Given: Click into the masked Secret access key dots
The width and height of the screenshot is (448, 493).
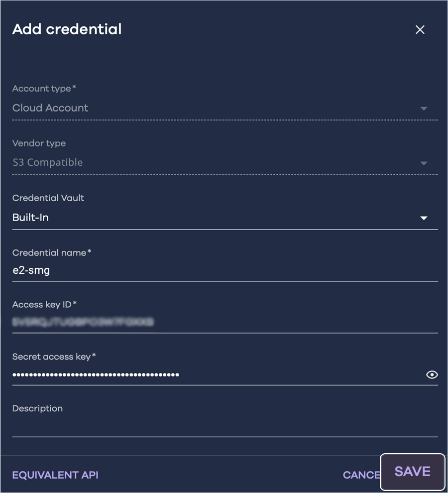Looking at the screenshot, I should coord(96,374).
